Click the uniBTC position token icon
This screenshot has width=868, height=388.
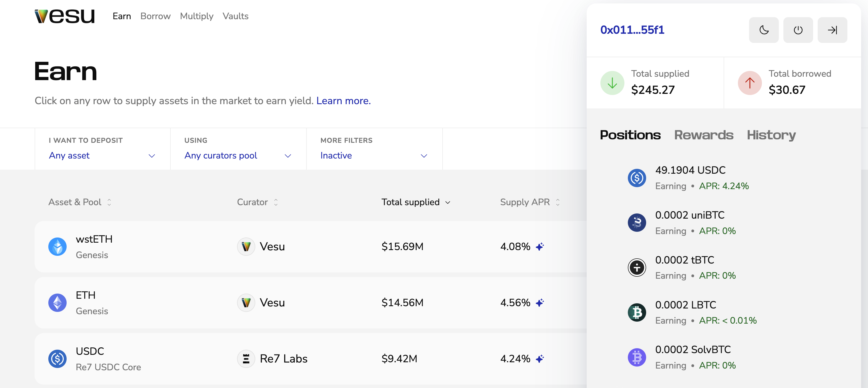click(636, 223)
